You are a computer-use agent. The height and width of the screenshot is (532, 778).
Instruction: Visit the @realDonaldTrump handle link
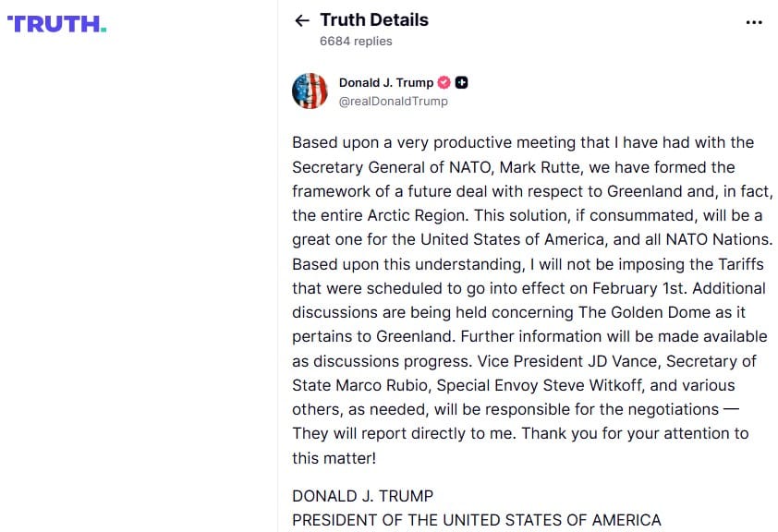pos(394,102)
